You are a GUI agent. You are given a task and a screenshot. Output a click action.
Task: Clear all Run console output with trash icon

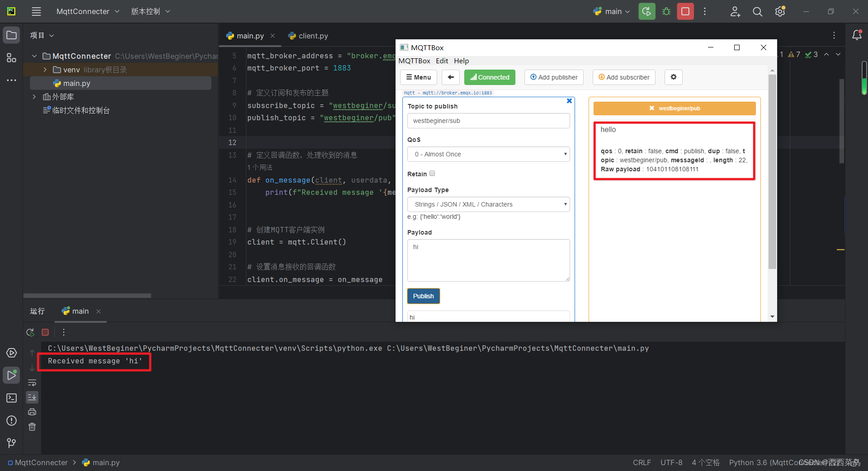tap(32, 427)
